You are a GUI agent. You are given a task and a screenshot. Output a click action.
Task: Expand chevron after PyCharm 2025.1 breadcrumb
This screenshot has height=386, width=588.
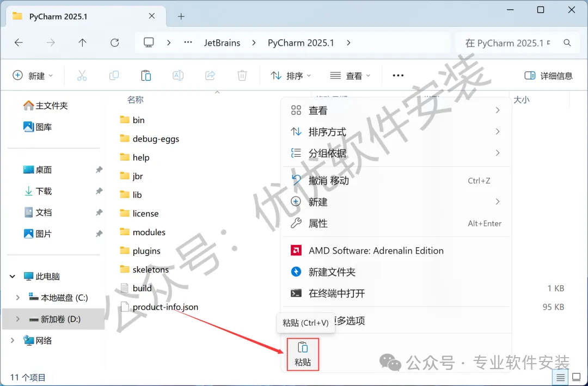point(348,43)
